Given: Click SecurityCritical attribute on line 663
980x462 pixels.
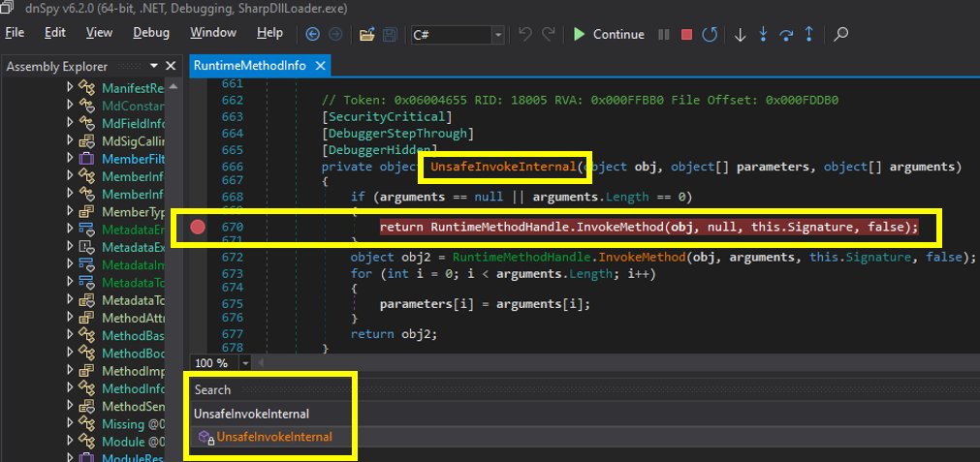Looking at the screenshot, I should [x=386, y=117].
